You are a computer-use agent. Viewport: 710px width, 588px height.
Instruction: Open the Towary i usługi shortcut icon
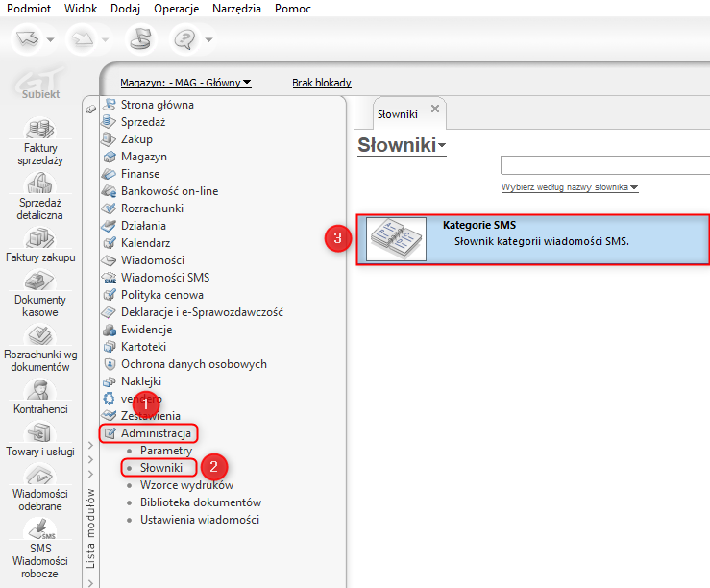39,431
